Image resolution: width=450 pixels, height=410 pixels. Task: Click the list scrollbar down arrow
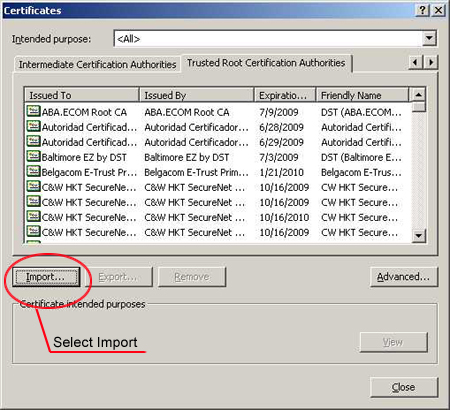(x=418, y=236)
